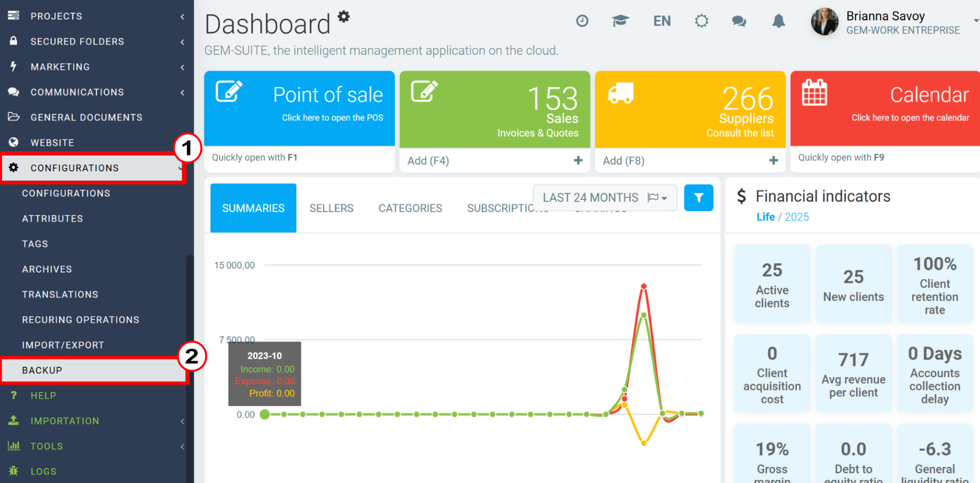Collapse the Configurations menu chevron
This screenshot has height=483, width=980.
point(180,168)
